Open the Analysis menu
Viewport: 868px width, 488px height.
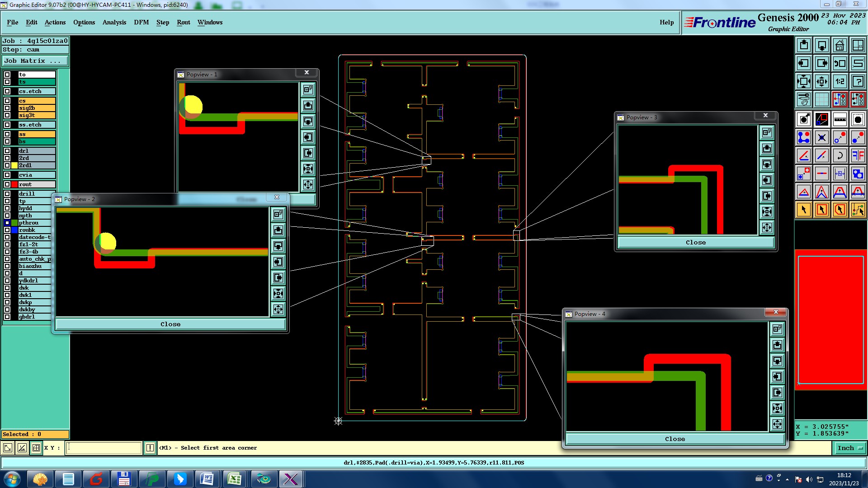(x=114, y=22)
